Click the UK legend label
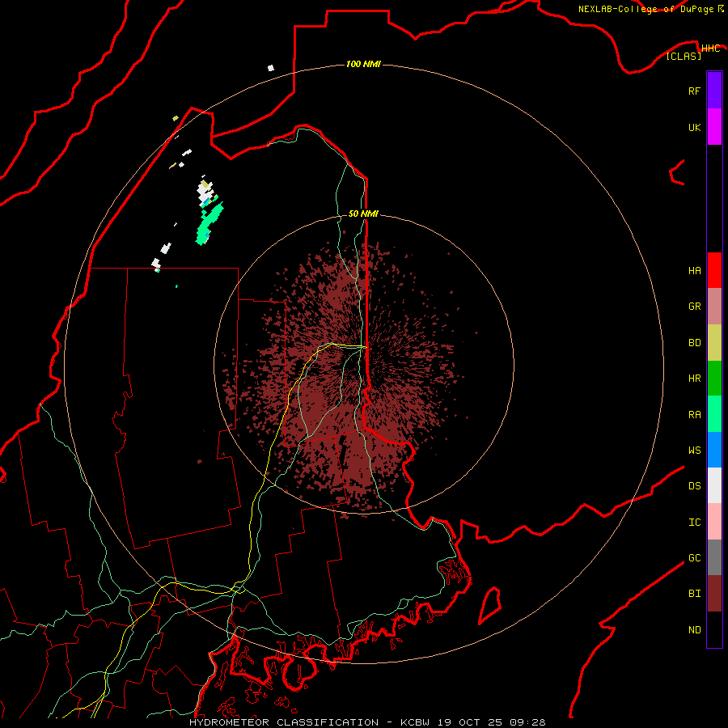 click(x=694, y=127)
